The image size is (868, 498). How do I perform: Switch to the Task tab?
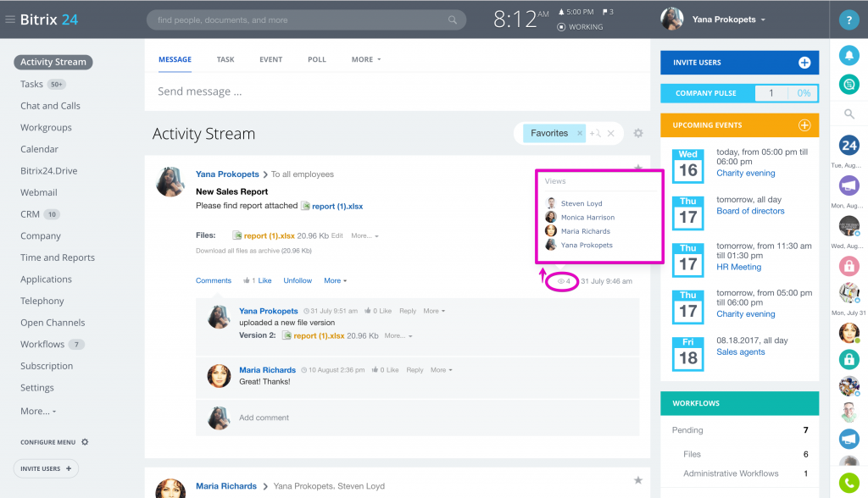(x=225, y=59)
